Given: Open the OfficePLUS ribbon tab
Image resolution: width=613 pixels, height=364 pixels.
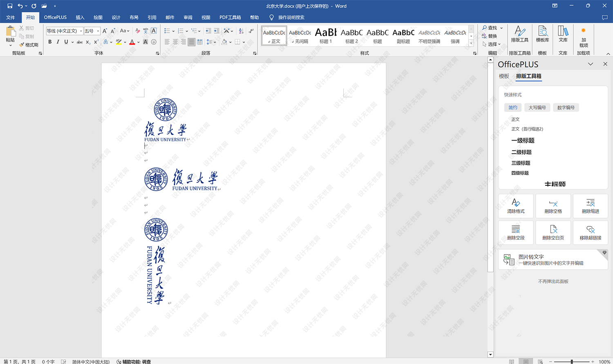Looking at the screenshot, I should (x=55, y=17).
